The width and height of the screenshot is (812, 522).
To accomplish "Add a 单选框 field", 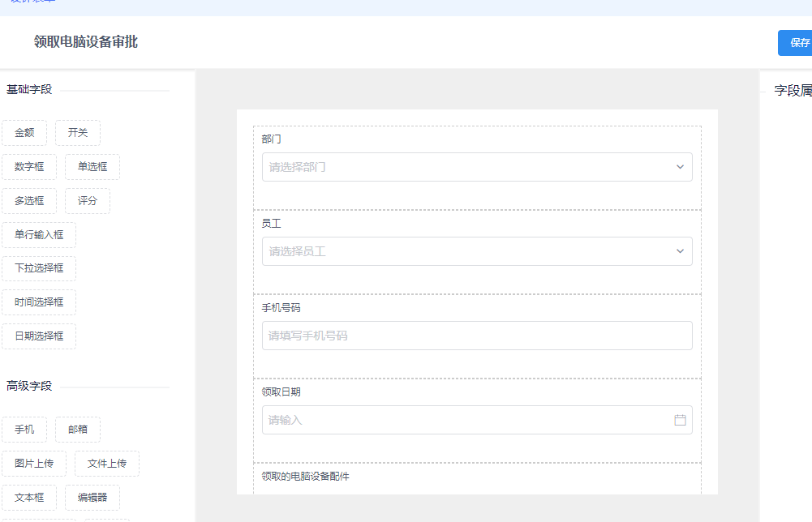I will [92, 167].
